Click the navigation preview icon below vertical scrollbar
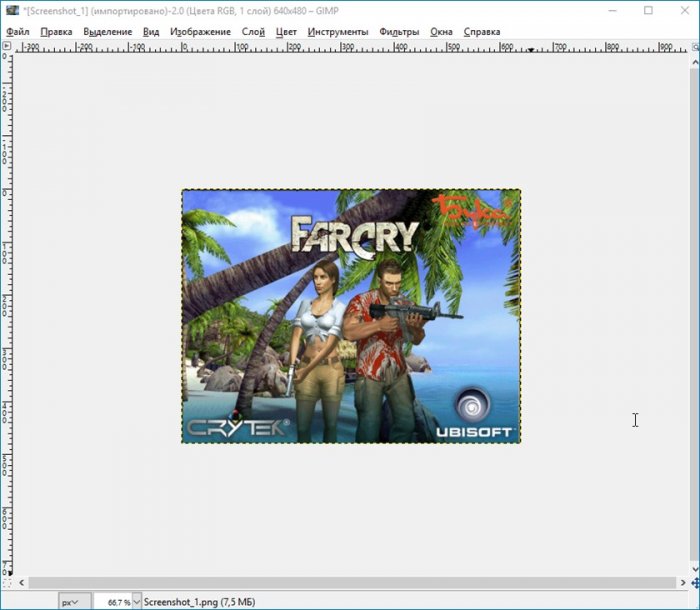 [694, 582]
